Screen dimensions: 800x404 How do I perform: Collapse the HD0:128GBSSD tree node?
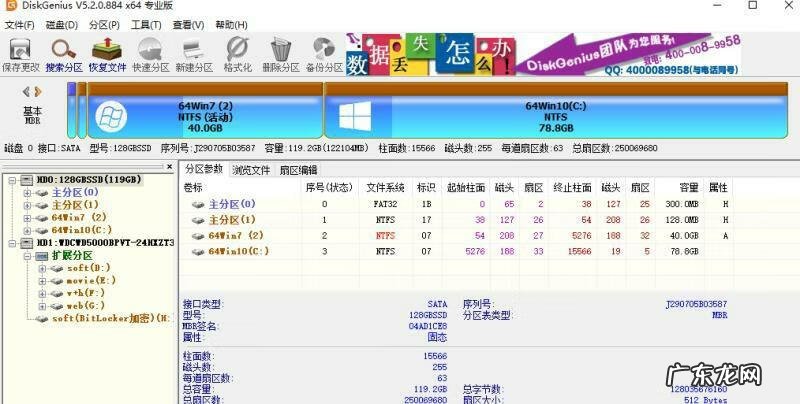[x=10, y=180]
